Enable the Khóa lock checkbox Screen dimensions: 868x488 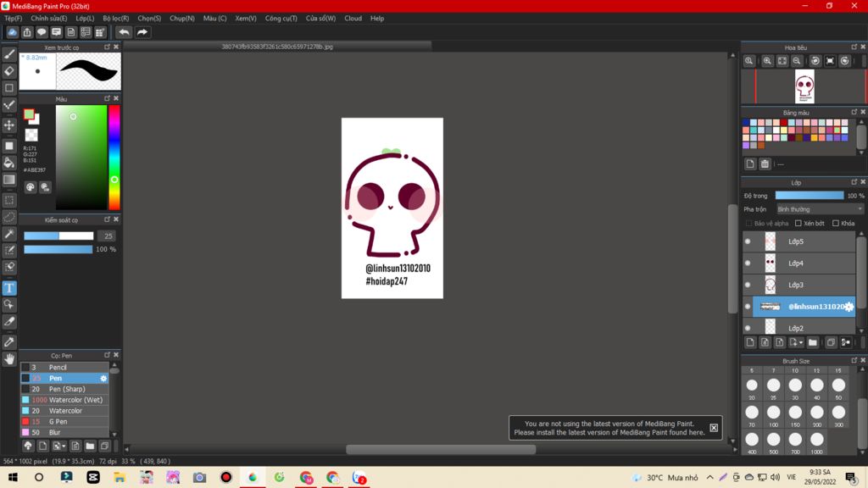click(x=836, y=224)
